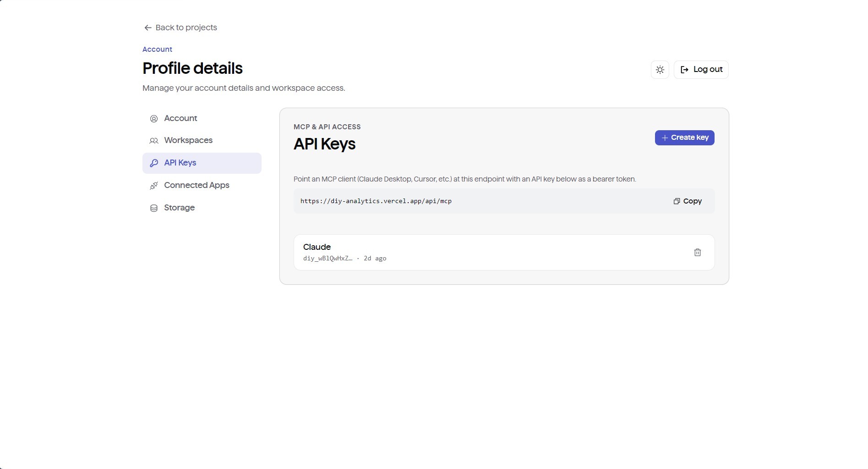Click the Claude key name
Screen dimensions: 868x469
point(317,247)
